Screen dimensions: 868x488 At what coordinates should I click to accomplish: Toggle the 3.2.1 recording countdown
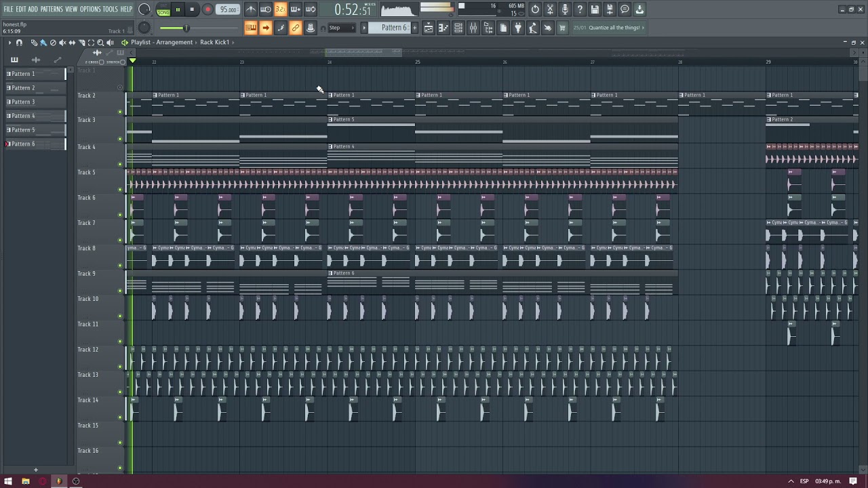click(281, 9)
